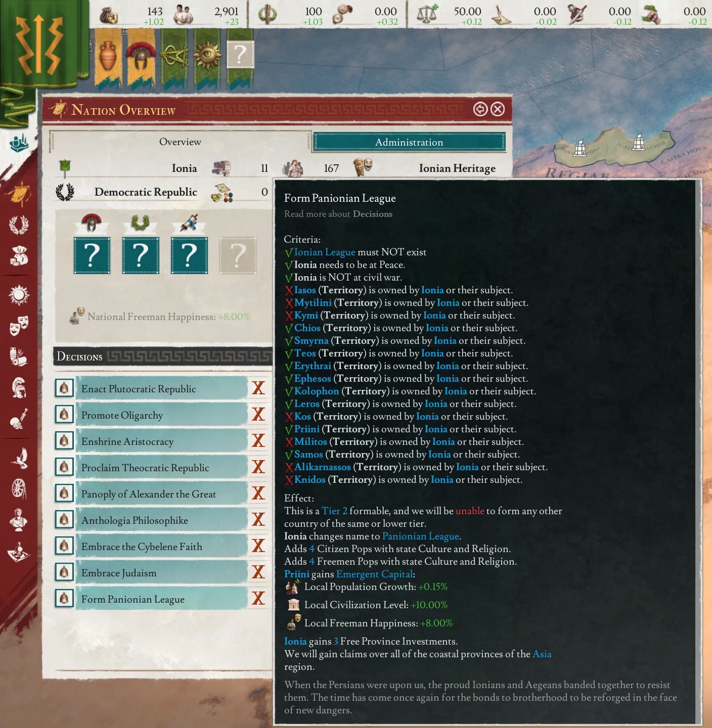Select Enshrine Aristocracy decision
This screenshot has width=712, height=728.
click(162, 441)
